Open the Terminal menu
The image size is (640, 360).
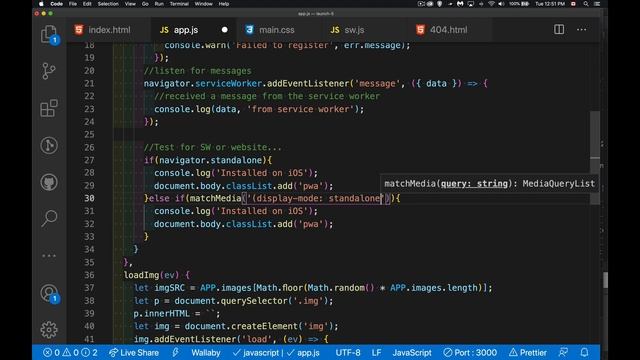[x=179, y=4]
